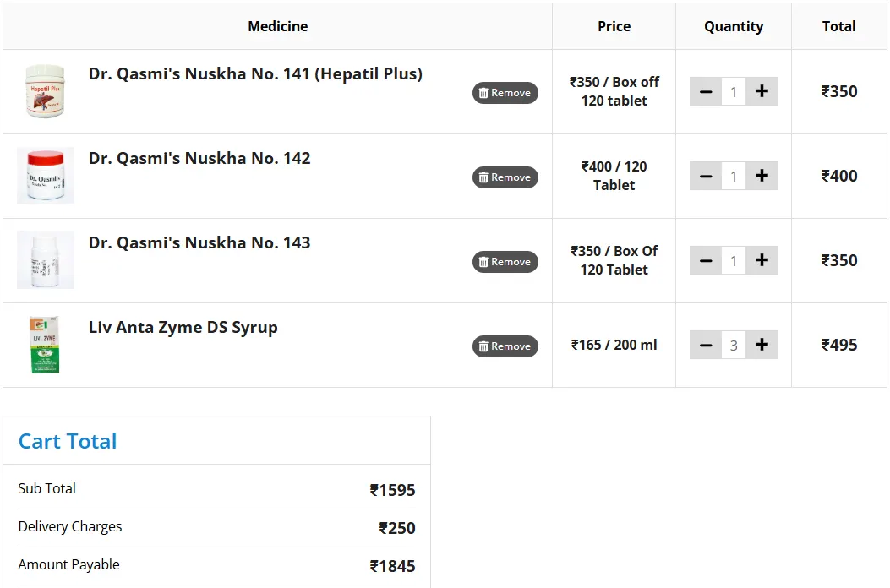The image size is (890, 588).
Task: Decrease Liv Anta Zyme Syrup quantity
Action: coord(706,345)
